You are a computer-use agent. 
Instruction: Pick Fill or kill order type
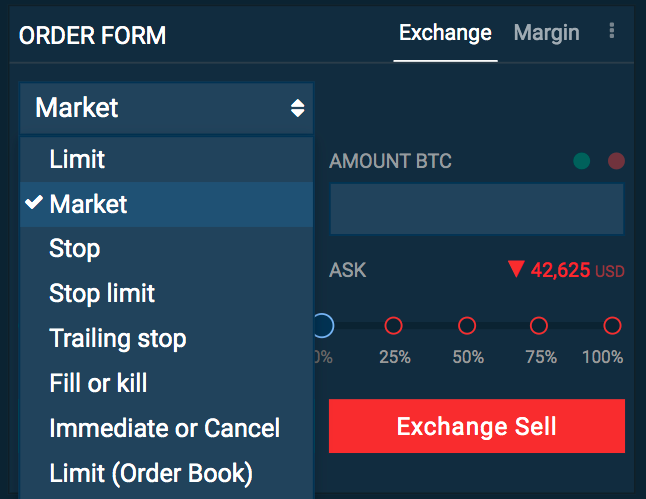point(166,383)
